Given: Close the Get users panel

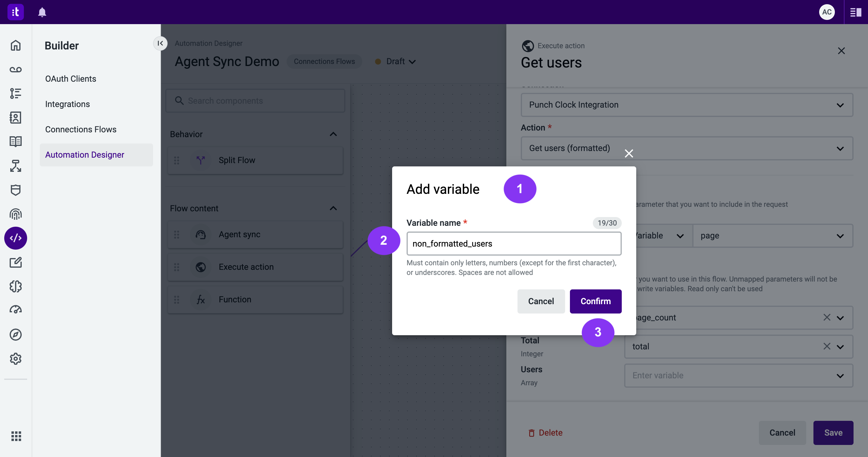Looking at the screenshot, I should click(x=841, y=51).
